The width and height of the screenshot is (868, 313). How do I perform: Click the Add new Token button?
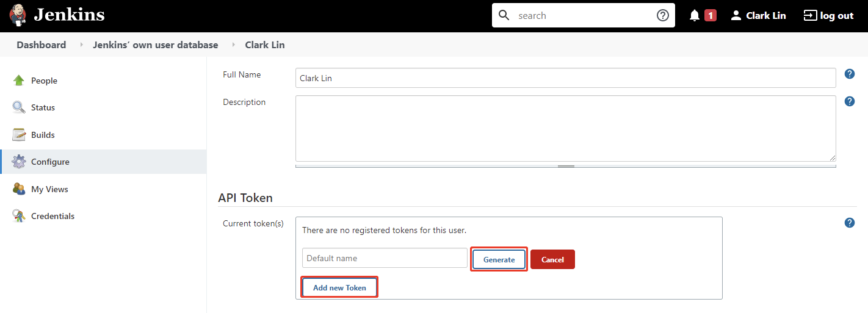click(x=339, y=287)
